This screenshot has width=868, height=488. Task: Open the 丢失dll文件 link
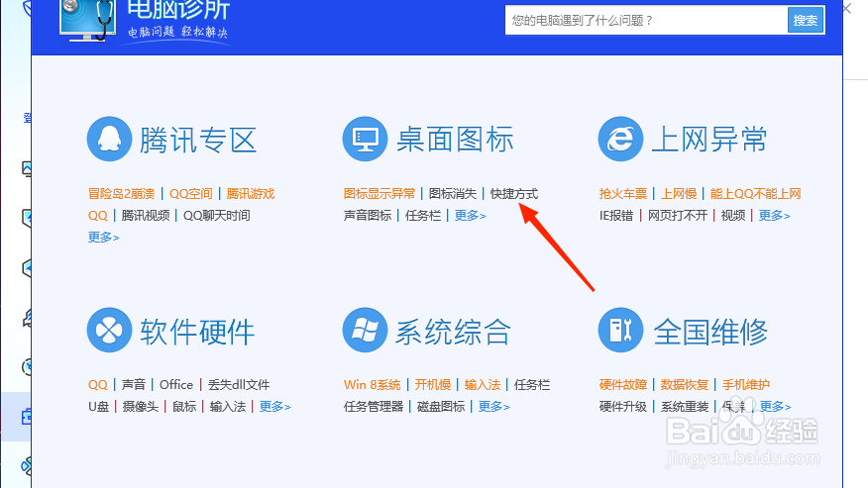pyautogui.click(x=239, y=384)
